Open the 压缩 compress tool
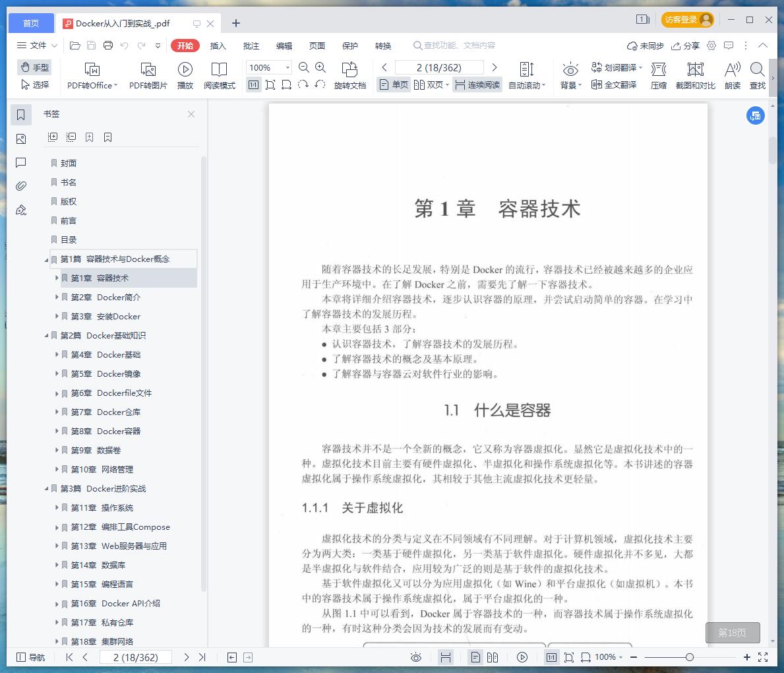Image resolution: width=784 pixels, height=673 pixels. pyautogui.click(x=659, y=76)
